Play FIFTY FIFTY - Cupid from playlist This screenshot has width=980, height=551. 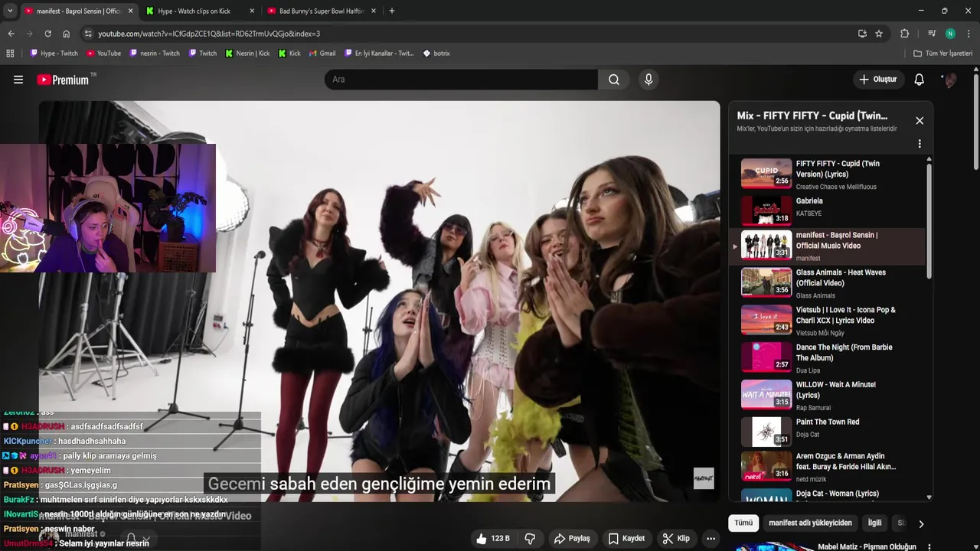(x=828, y=174)
